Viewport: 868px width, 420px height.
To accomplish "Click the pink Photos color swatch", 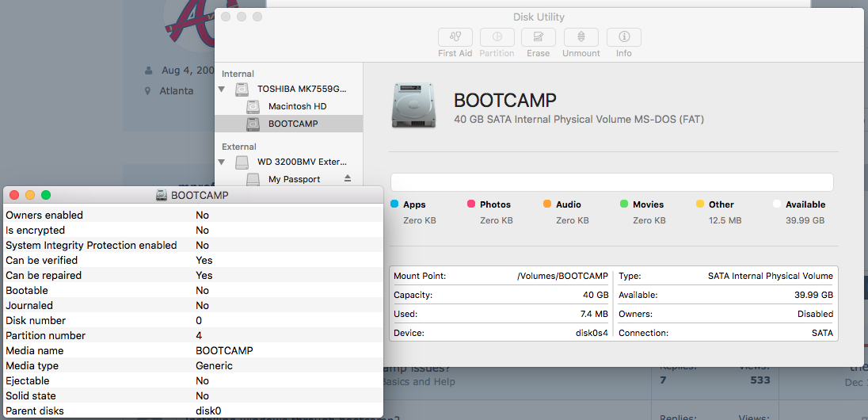I will [471, 204].
